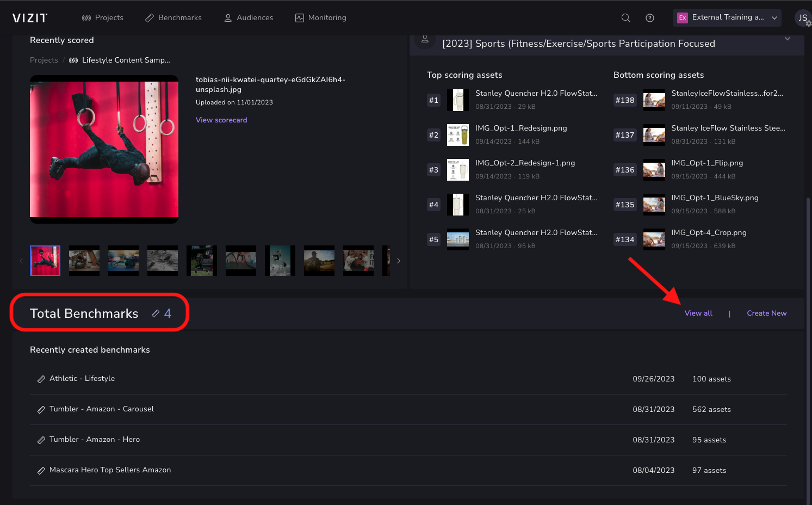Screen dimensions: 812x505
Task: Open the External Training account dropdown
Action: [727, 17]
